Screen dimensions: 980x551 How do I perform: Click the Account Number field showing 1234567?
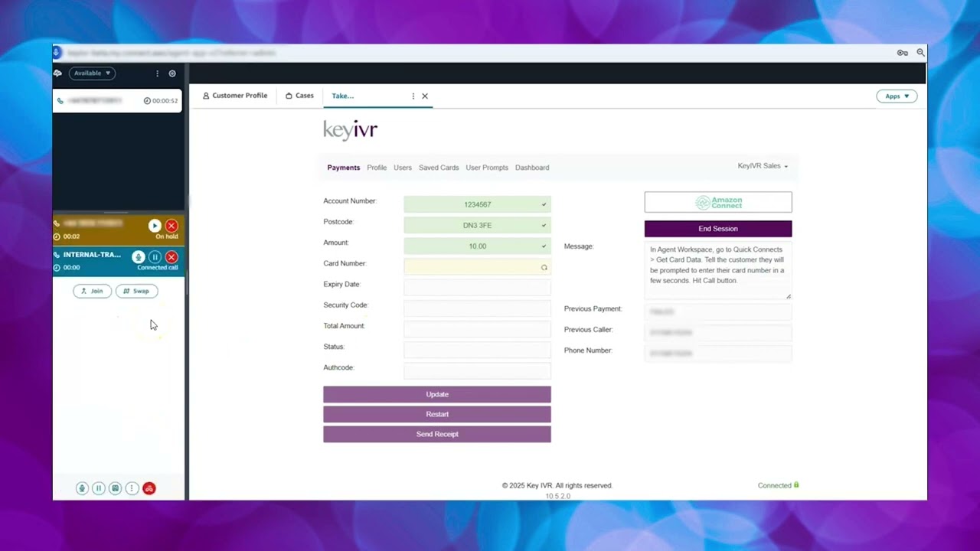tap(477, 204)
